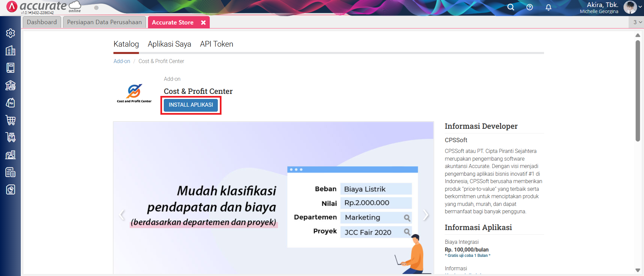Open the notifications bell

pyautogui.click(x=548, y=7)
